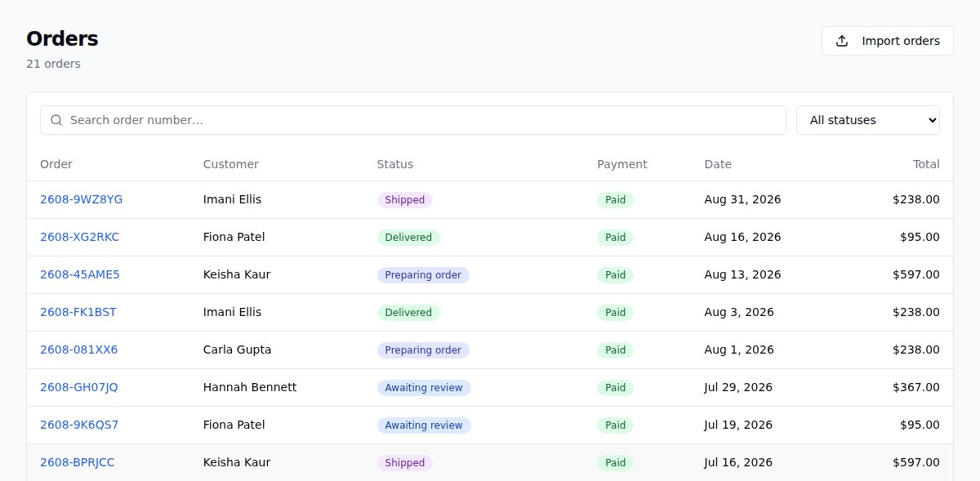Screen dimensions: 980x481
Task: Click customer Keisha Kaur in 2608-45AME5 row
Action: [237, 274]
